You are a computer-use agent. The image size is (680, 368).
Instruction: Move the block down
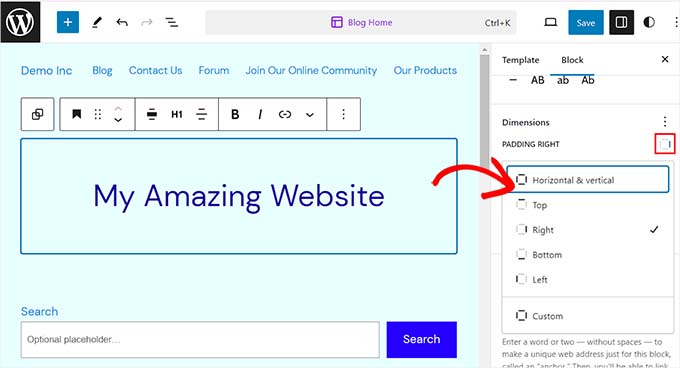click(x=118, y=120)
